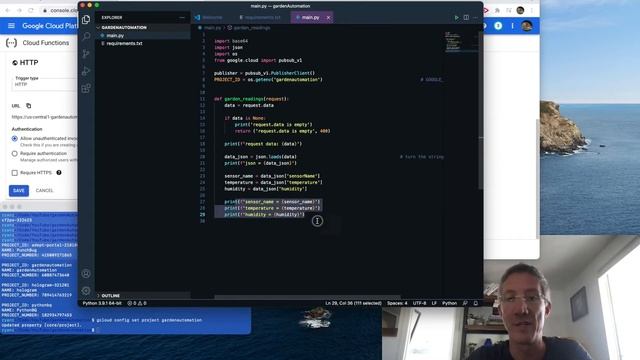Change the Spaces: 4 indentation setting
This screenshot has height=360, width=640.
pos(397,303)
